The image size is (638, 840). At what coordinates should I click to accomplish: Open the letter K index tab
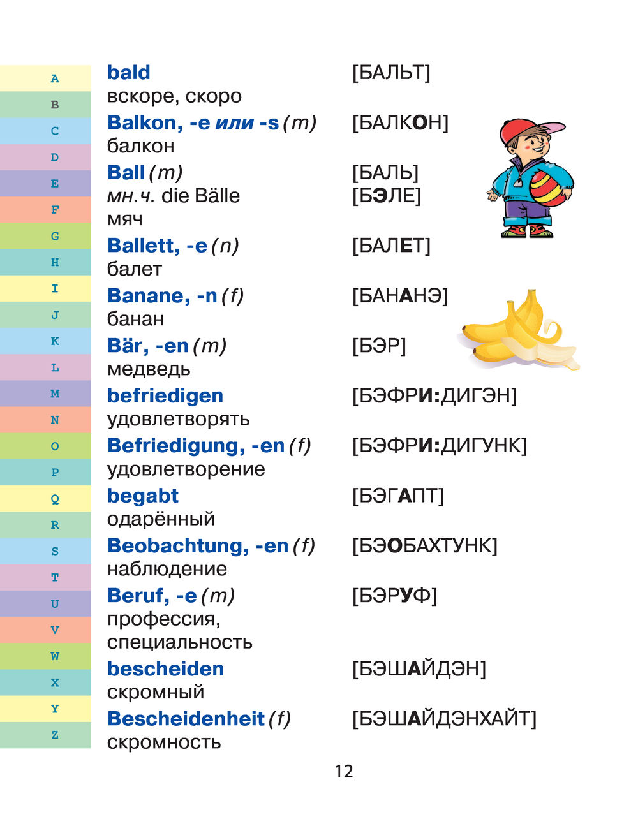coord(54,341)
